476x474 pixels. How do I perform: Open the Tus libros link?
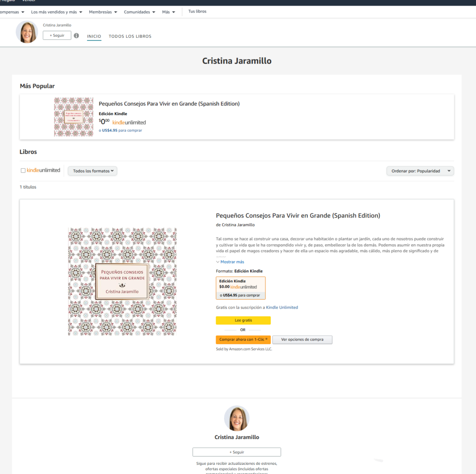coord(197,11)
